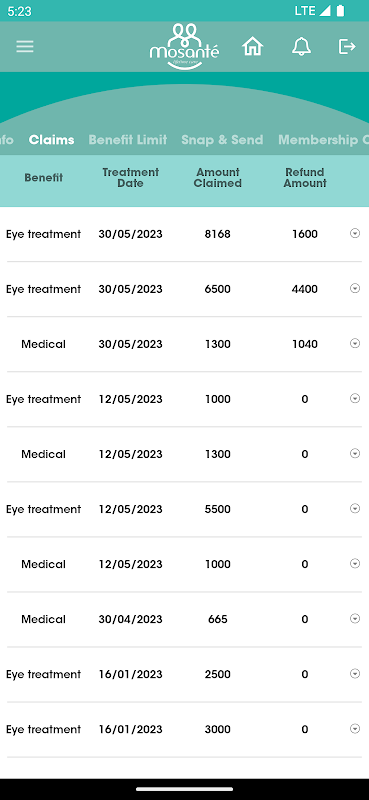This screenshot has height=800, width=369.
Task: Open the hamburger menu
Action: (x=24, y=47)
